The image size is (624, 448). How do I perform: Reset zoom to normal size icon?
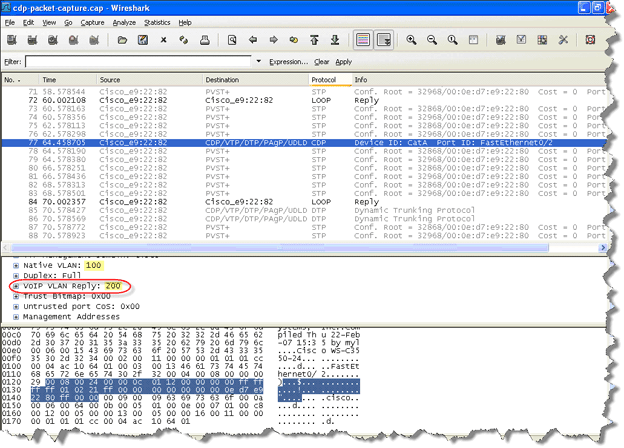[452, 40]
